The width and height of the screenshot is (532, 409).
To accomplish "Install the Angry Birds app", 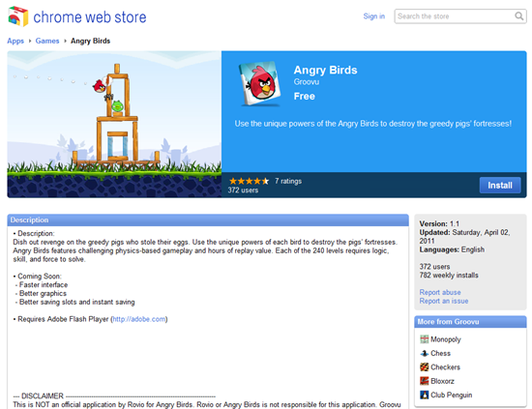I will [x=500, y=186].
